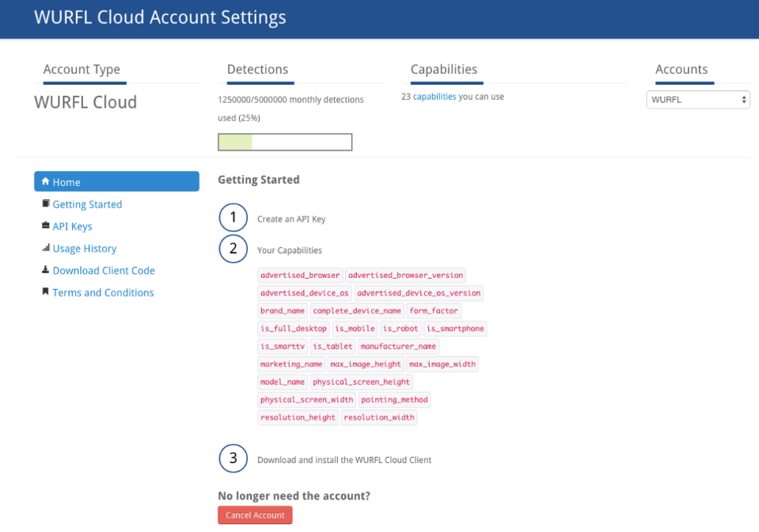759x532 pixels.
Task: Click the manufacturer_name capability tag
Action: pyautogui.click(x=398, y=347)
